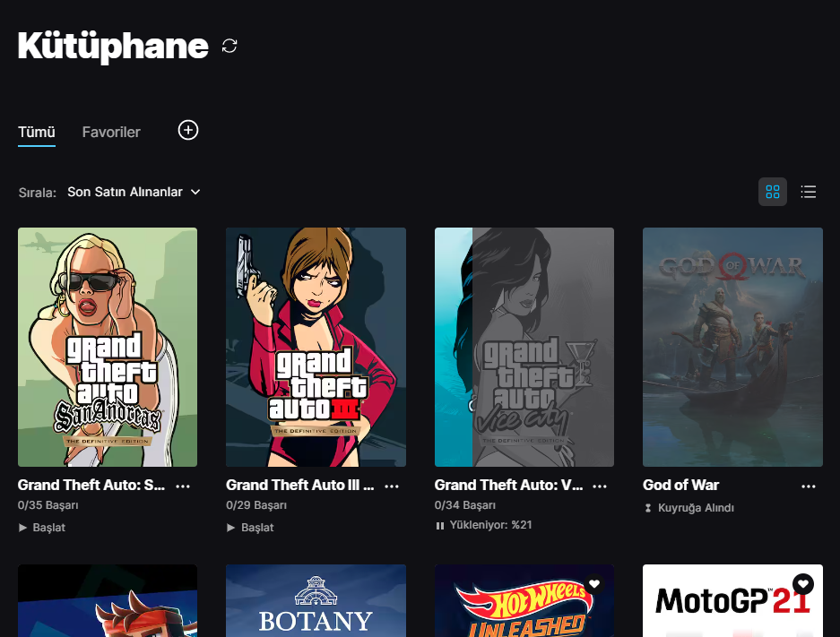Image resolution: width=840 pixels, height=637 pixels.
Task: Open the Botany game thumbnail
Action: [x=316, y=600]
